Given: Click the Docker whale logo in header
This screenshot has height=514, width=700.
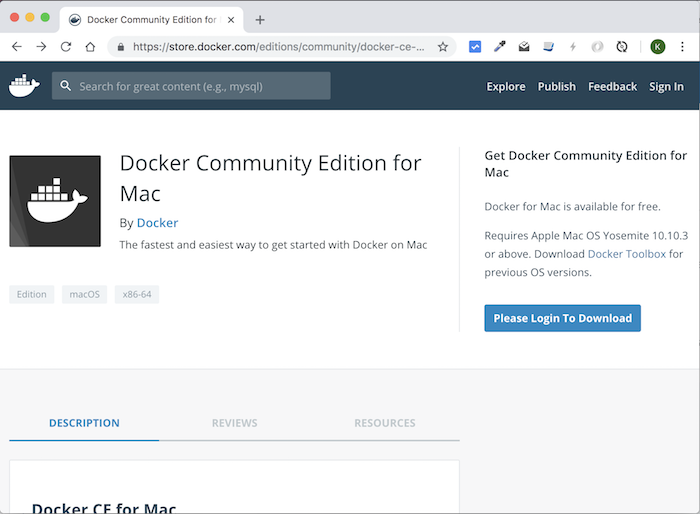Looking at the screenshot, I should point(24,86).
